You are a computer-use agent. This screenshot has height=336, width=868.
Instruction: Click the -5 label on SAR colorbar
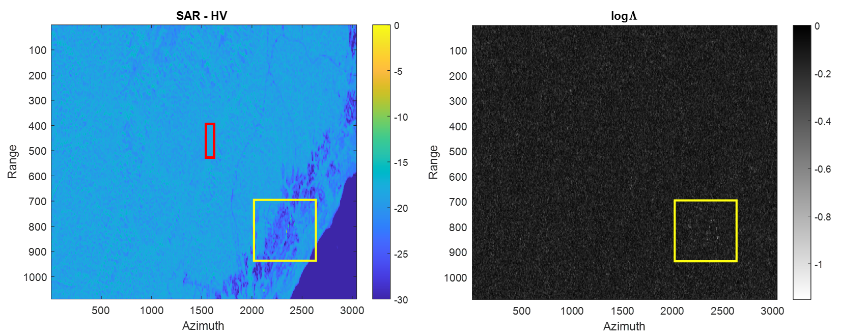tap(399, 72)
